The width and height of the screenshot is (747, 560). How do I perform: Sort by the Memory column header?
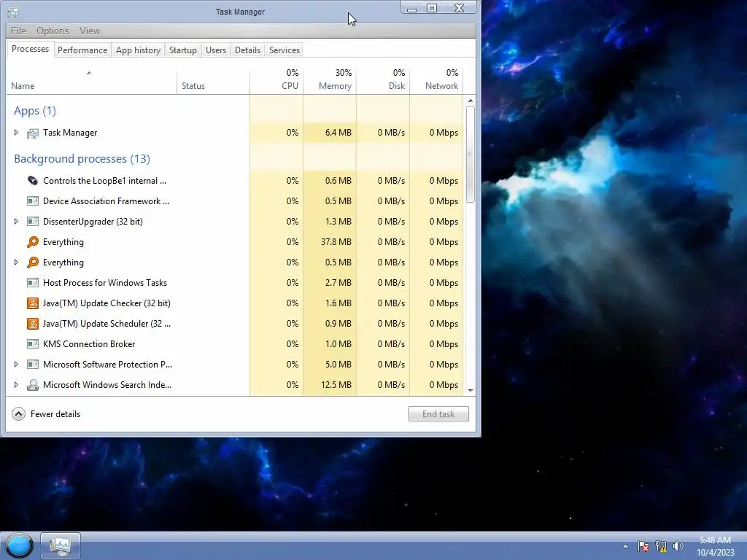tap(330, 80)
